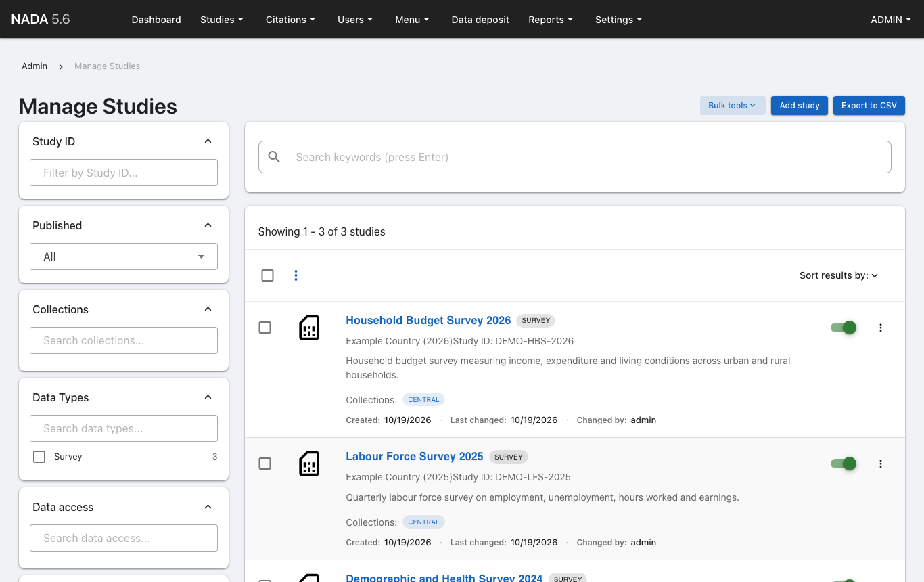Open the Bulk tools dropdown

[x=733, y=106]
